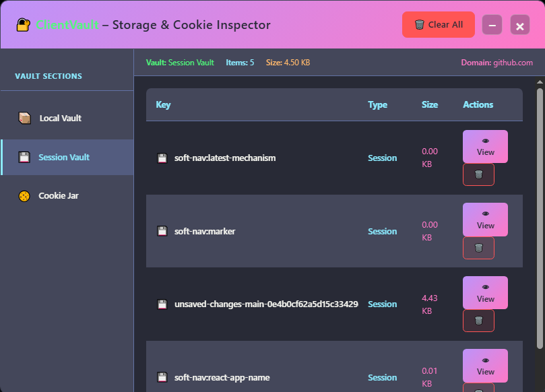
Task: Click the vertical scrollbar in the table
Action: [540, 216]
